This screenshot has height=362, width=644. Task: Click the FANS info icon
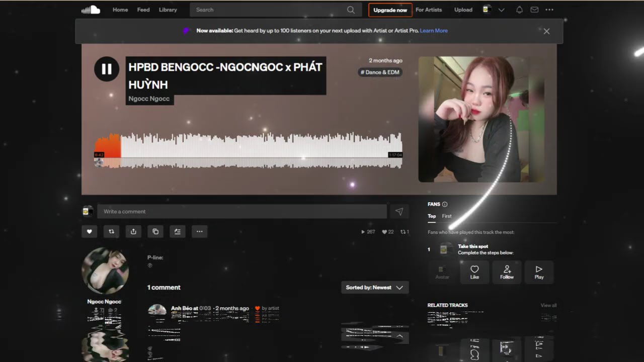point(445,204)
